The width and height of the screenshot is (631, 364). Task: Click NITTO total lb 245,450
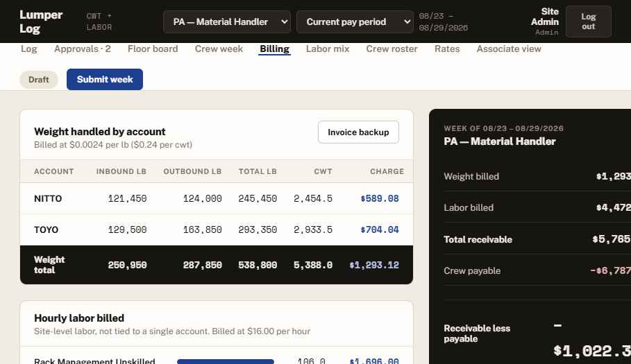258,198
